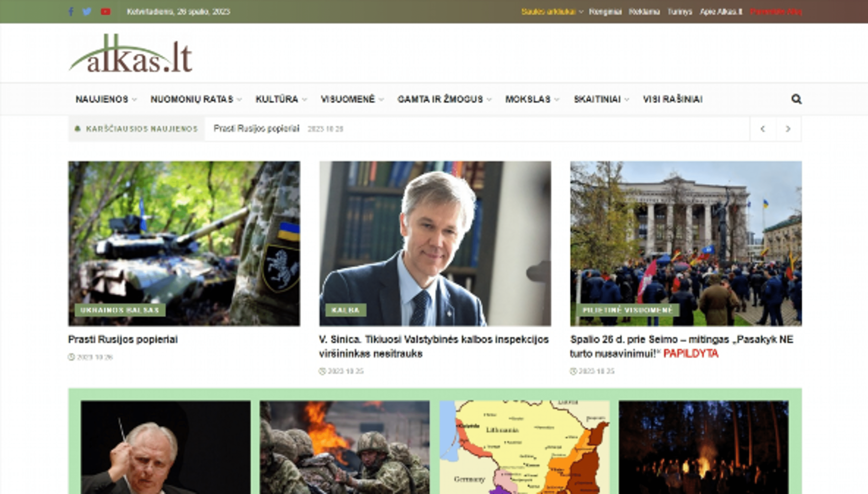The height and width of the screenshot is (494, 868).
Task: Open the YouTube channel icon
Action: coord(106,12)
